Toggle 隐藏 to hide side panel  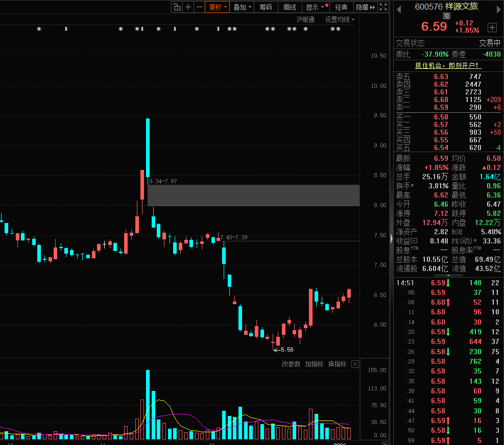tap(365, 7)
